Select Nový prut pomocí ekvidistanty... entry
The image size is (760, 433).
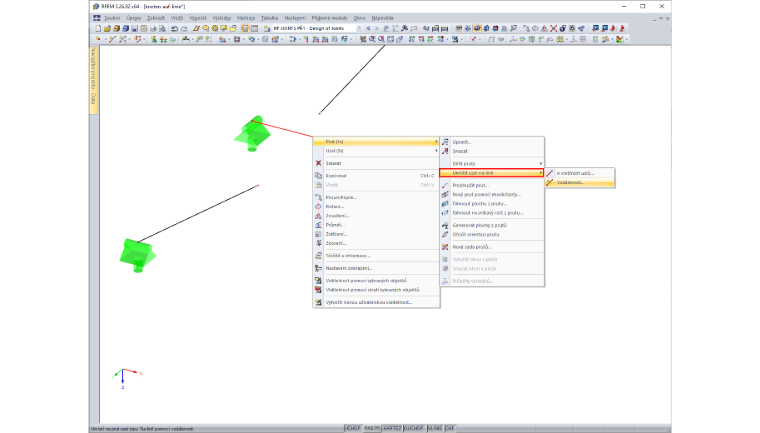coord(492,194)
